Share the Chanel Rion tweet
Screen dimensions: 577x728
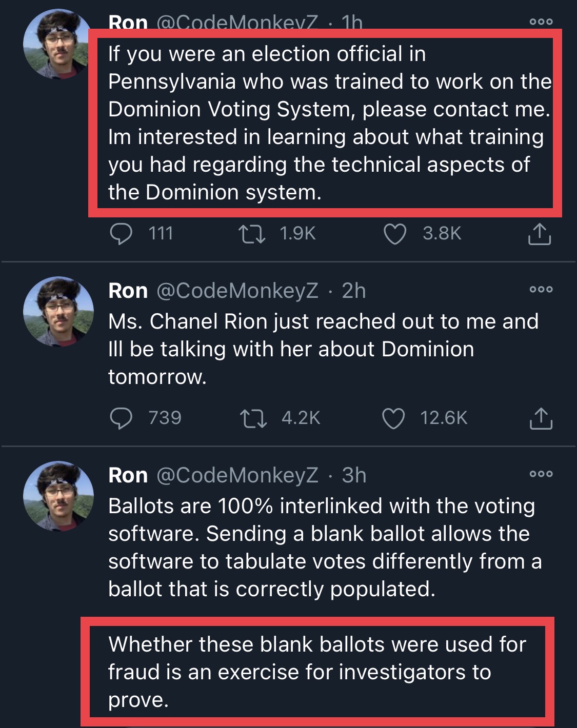point(541,418)
